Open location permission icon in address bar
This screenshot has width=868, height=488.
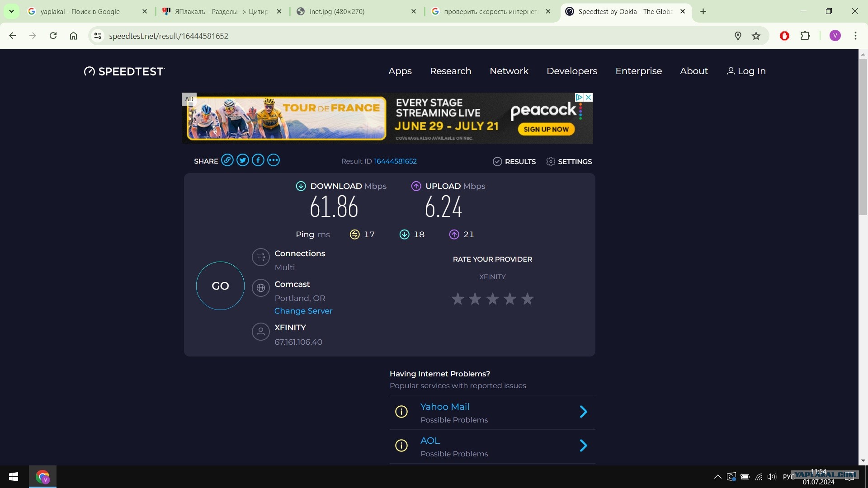(738, 36)
